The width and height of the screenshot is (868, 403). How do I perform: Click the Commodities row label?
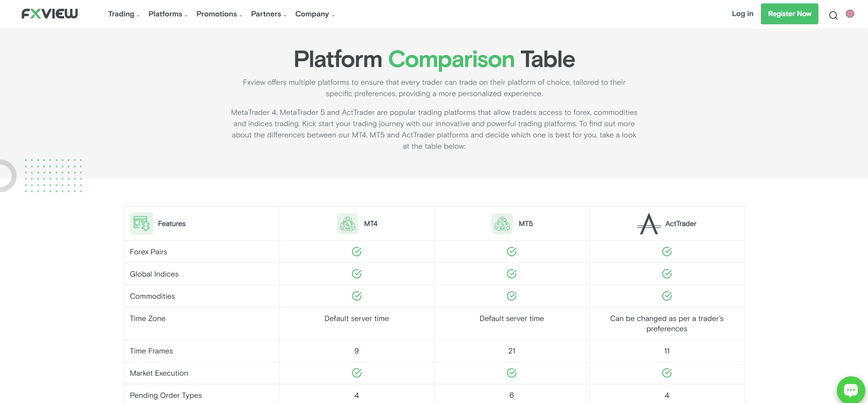[x=152, y=296]
